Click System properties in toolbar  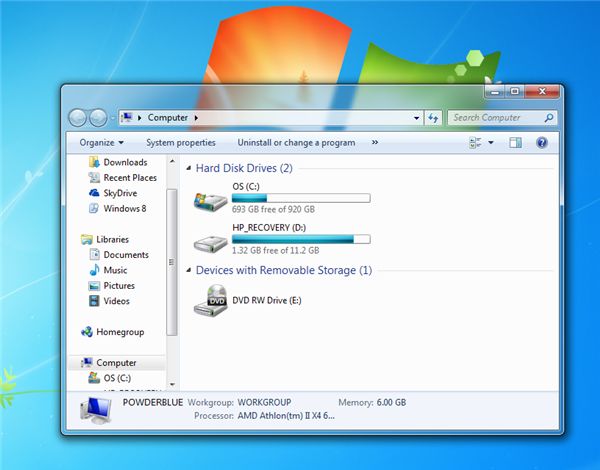(x=181, y=143)
